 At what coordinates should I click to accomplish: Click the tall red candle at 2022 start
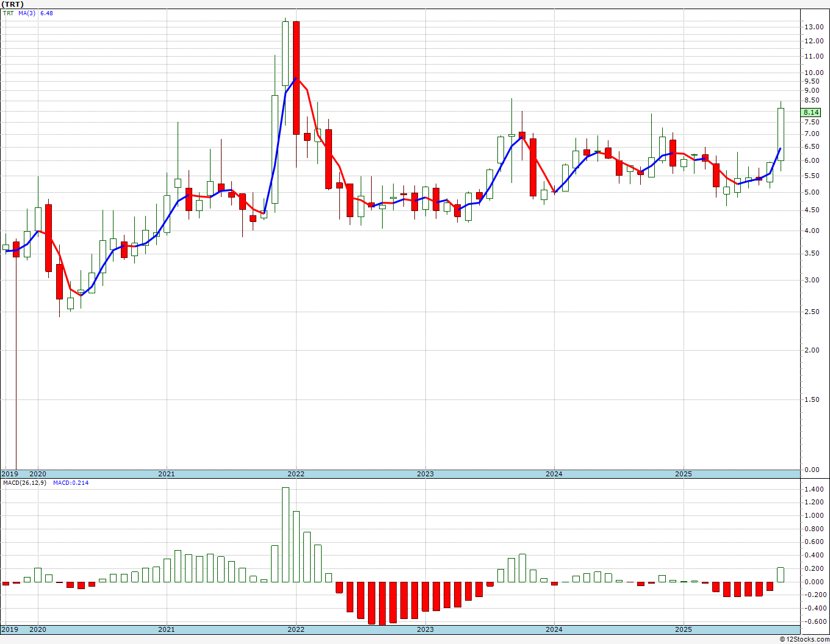[296, 77]
